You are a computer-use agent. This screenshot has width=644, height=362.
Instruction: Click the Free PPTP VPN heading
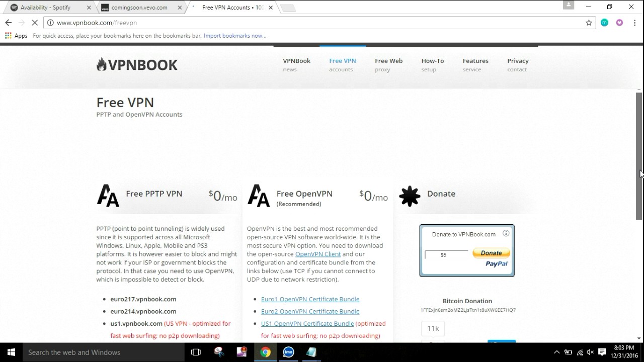coord(154,194)
